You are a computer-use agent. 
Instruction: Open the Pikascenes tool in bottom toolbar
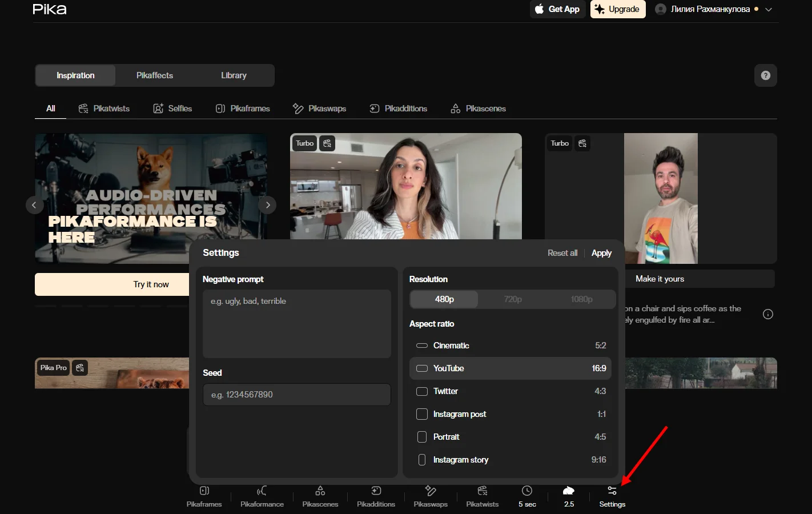point(320,496)
